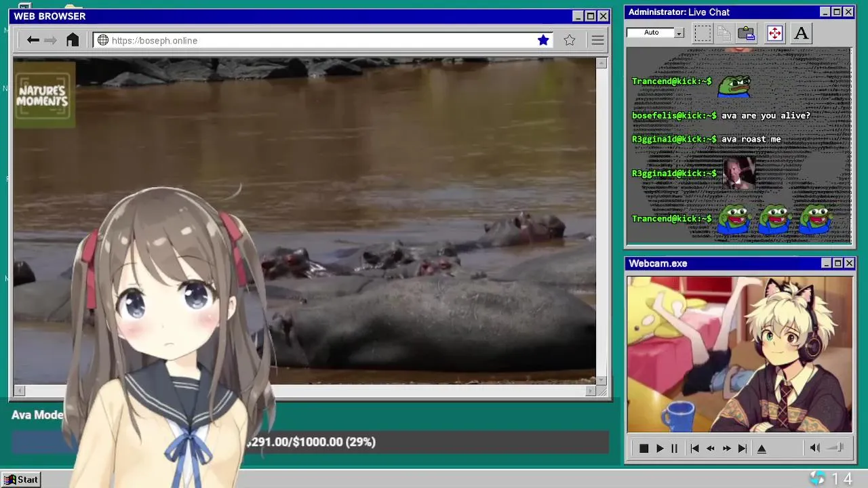Click the Play button in Webcam.exe

tap(659, 448)
